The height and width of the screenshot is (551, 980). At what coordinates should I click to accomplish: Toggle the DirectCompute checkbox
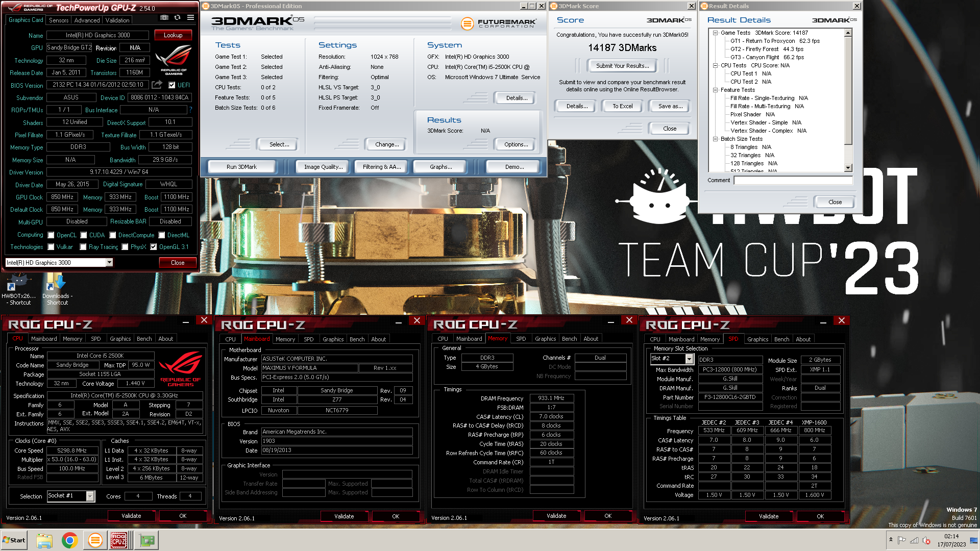[x=113, y=235]
